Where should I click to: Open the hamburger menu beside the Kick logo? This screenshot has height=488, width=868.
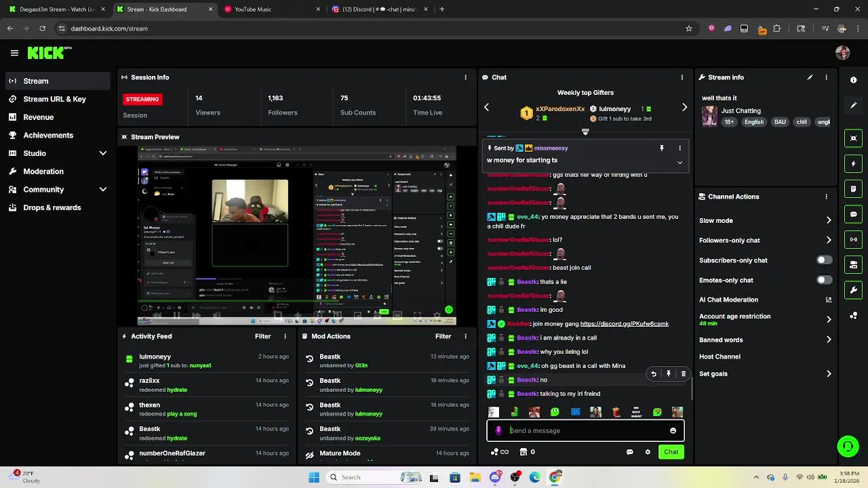14,53
